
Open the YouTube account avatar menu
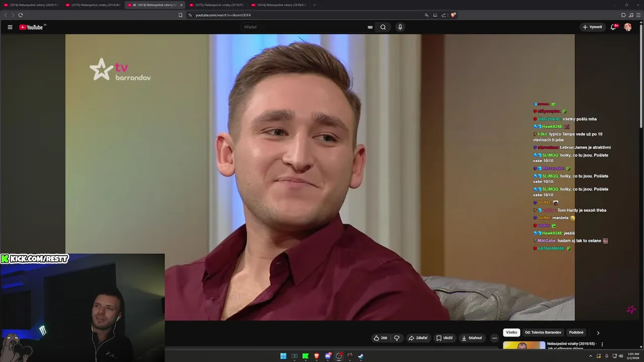pos(628,27)
